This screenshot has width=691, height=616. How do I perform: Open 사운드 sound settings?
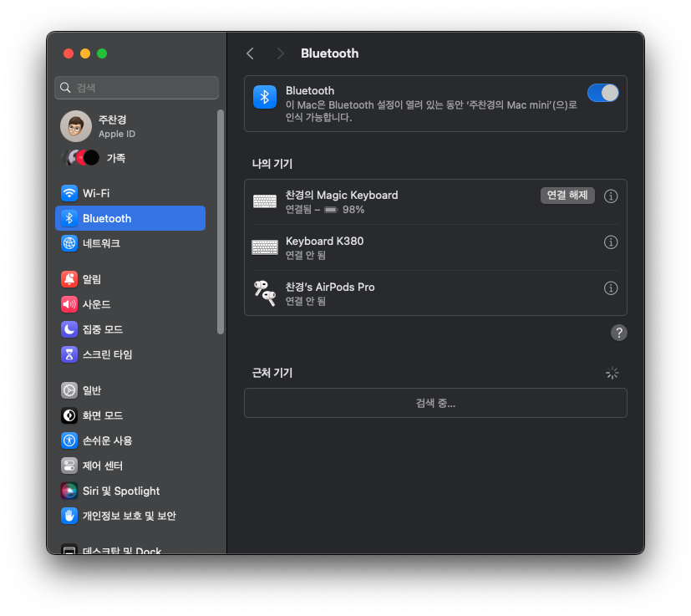tap(130, 304)
